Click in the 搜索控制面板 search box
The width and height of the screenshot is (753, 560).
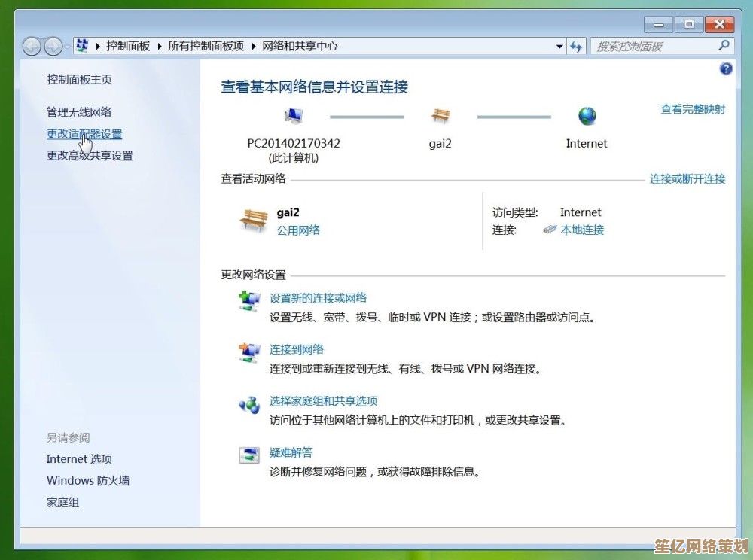tap(654, 47)
